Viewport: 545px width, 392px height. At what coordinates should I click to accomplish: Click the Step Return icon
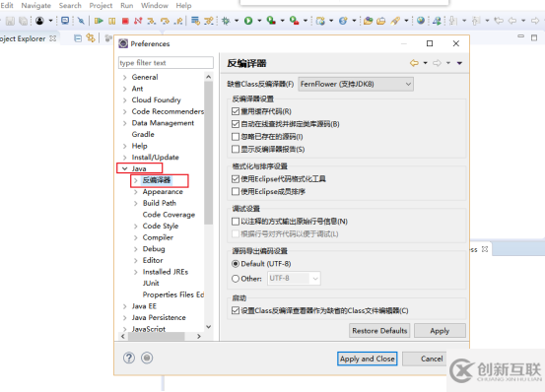[x=179, y=21]
